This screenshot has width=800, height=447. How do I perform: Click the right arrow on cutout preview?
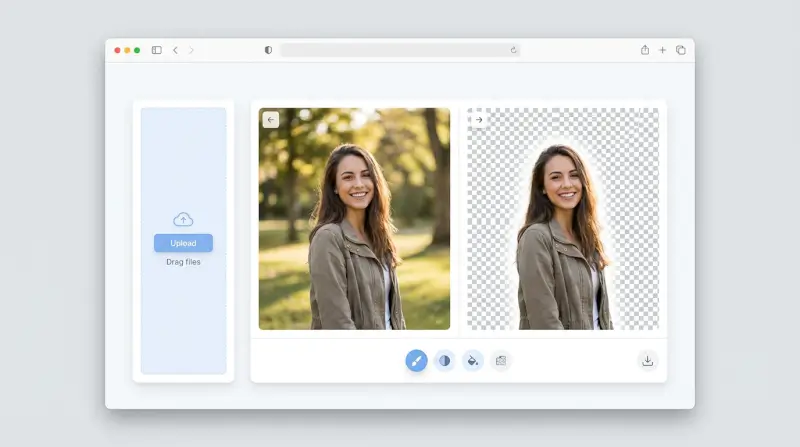[479, 120]
